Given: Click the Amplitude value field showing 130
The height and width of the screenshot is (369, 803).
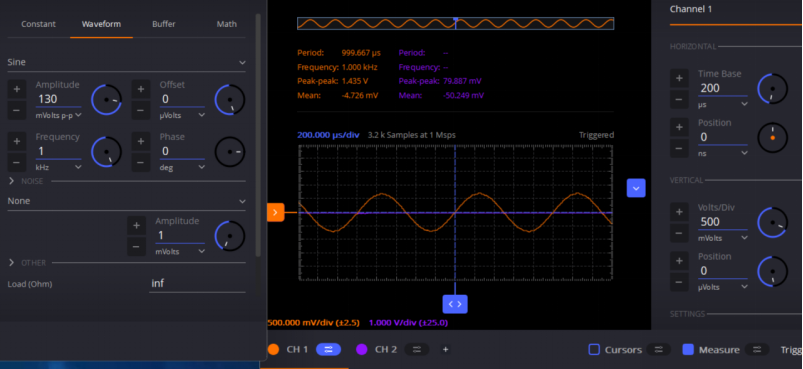Looking at the screenshot, I should [x=58, y=99].
